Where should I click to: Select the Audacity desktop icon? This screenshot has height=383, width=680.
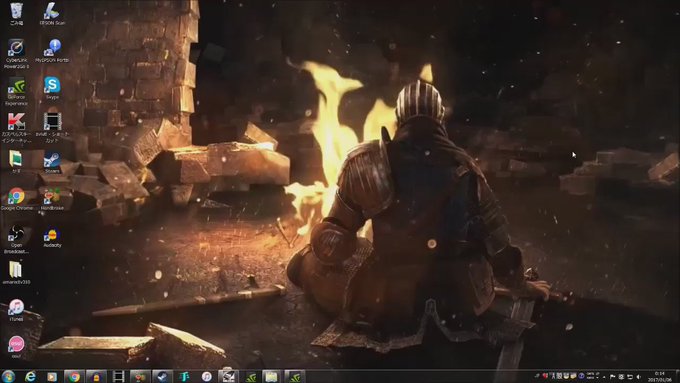point(52,237)
